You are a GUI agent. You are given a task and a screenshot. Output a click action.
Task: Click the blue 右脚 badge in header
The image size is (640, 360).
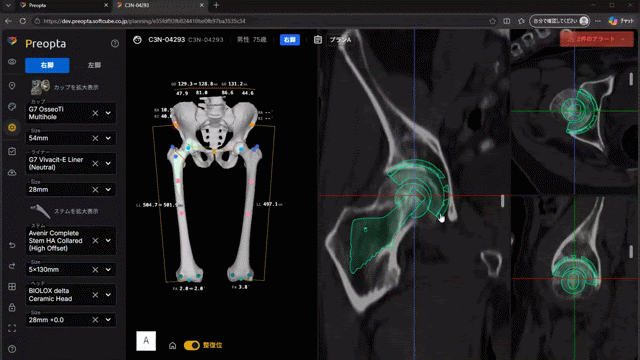point(290,40)
